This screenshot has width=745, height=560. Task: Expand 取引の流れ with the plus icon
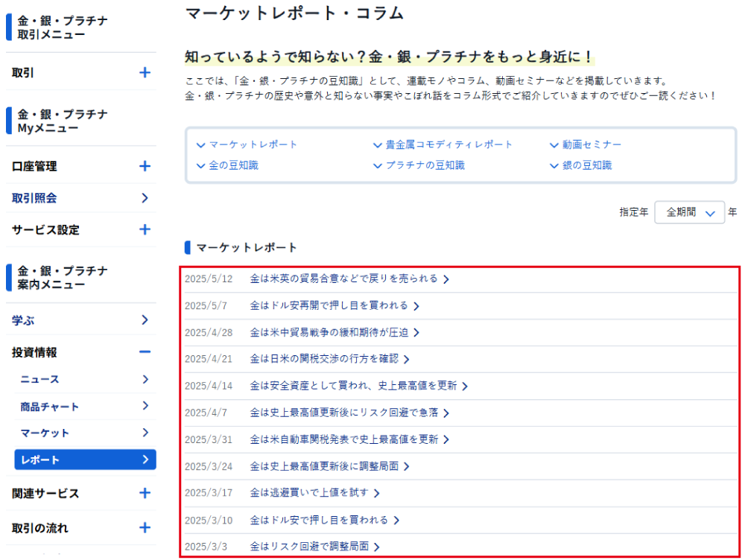(x=145, y=528)
